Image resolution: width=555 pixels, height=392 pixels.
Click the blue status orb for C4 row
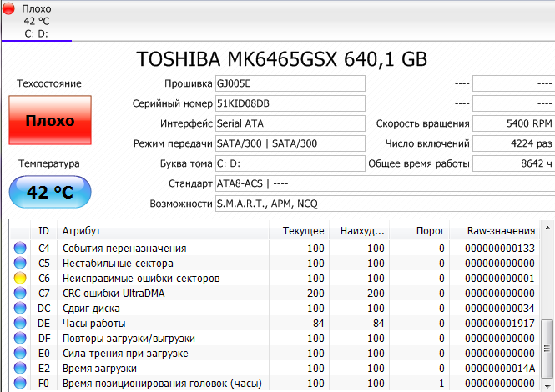[20, 248]
